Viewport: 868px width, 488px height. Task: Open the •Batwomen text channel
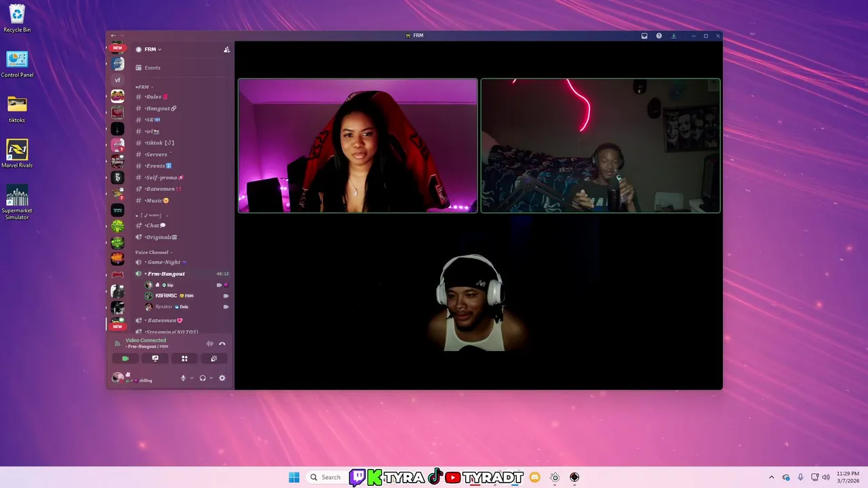point(182,189)
